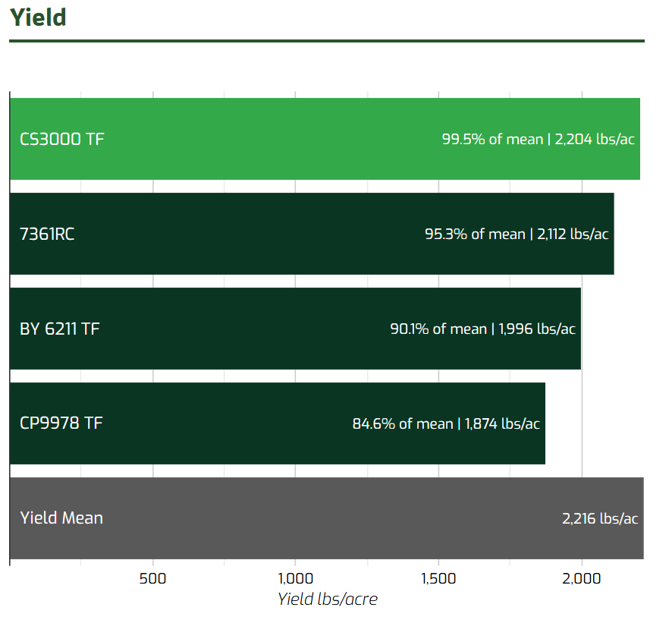Select the CP9978 TF bar label
The image size is (672, 620).
(x=61, y=423)
